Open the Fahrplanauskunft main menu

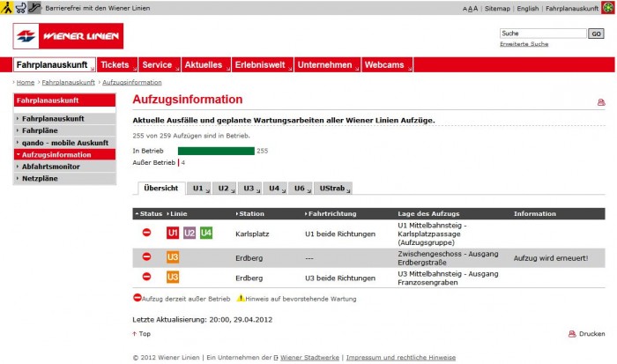coord(55,65)
